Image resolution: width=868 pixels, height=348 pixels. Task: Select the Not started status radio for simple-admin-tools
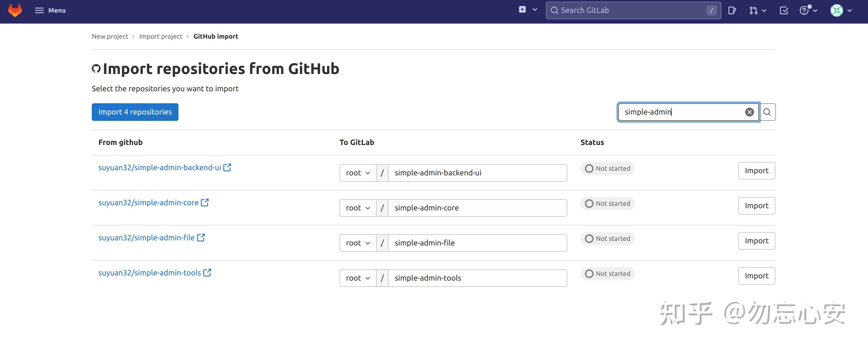click(589, 273)
